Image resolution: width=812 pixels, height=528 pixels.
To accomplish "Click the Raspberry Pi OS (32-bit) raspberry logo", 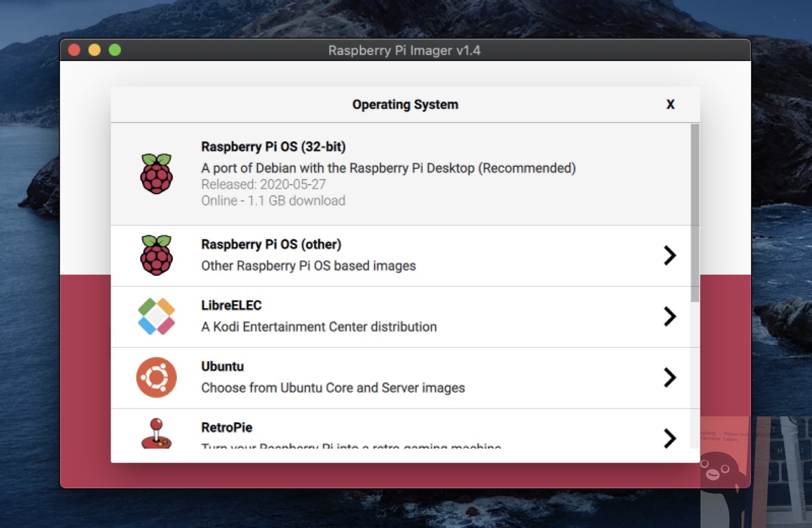I will [x=156, y=174].
